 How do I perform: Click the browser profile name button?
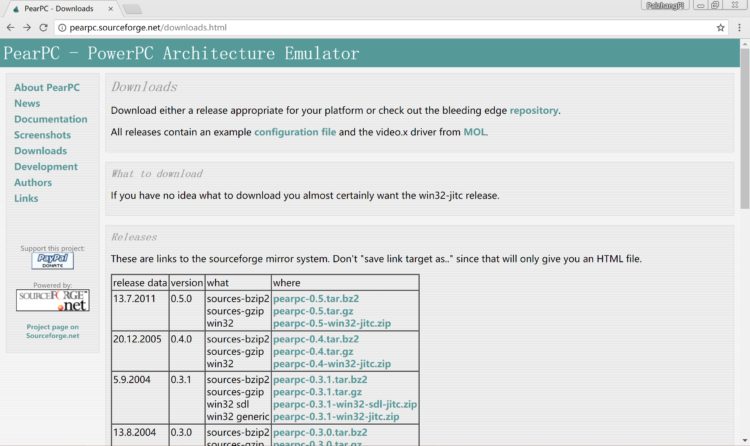(665, 5)
